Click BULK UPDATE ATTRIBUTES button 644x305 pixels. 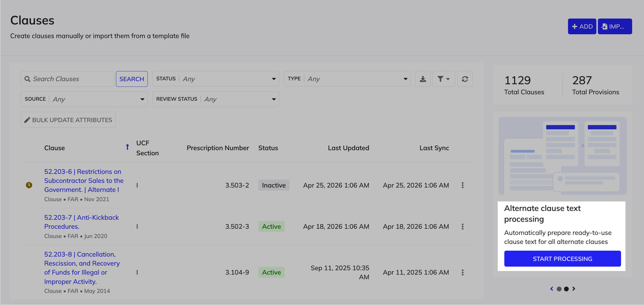tap(68, 120)
